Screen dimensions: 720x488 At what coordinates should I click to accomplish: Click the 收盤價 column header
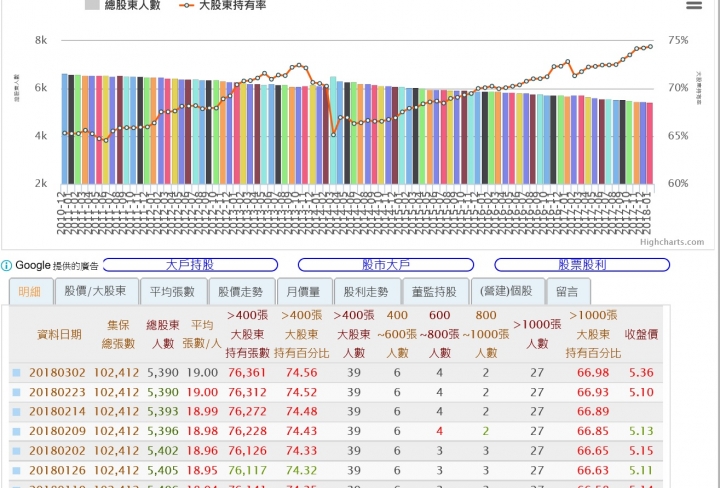(x=641, y=335)
